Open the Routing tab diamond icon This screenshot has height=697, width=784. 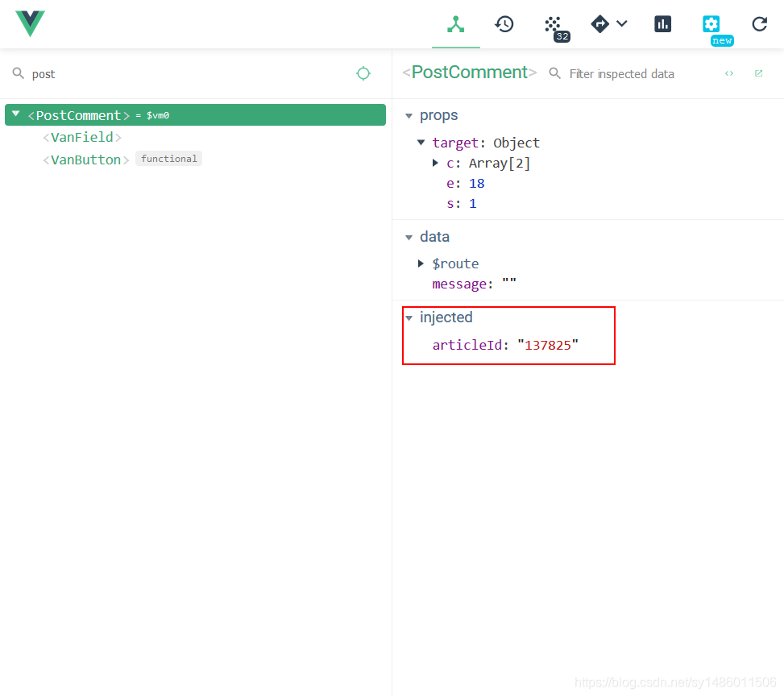pyautogui.click(x=599, y=23)
